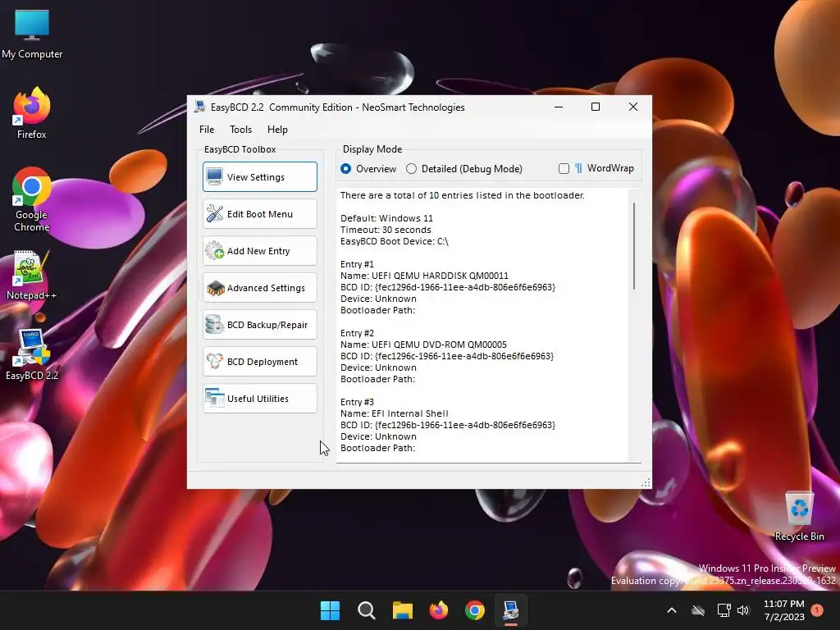Select the Notepad++ desktop shortcut
Image resolution: width=840 pixels, height=630 pixels.
[32, 276]
